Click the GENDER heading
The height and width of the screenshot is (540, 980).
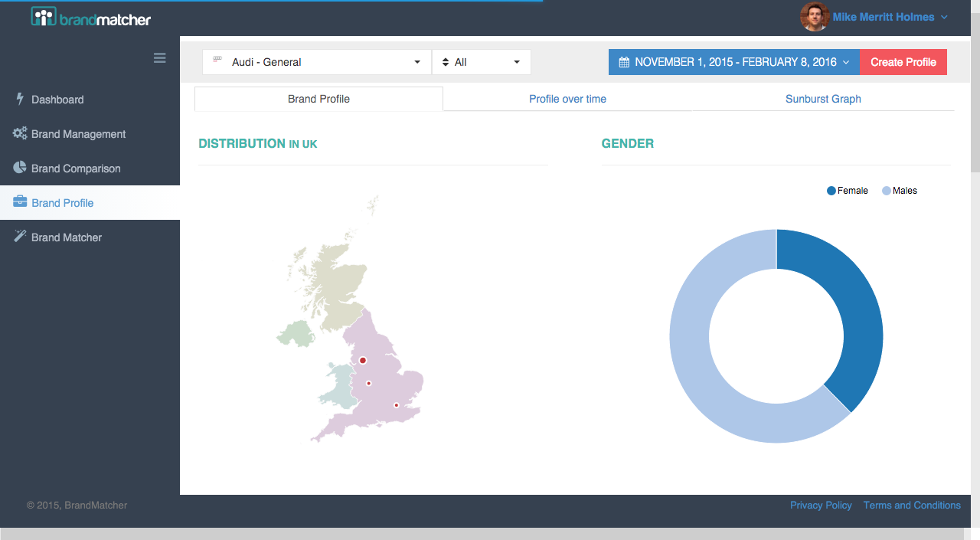click(628, 143)
